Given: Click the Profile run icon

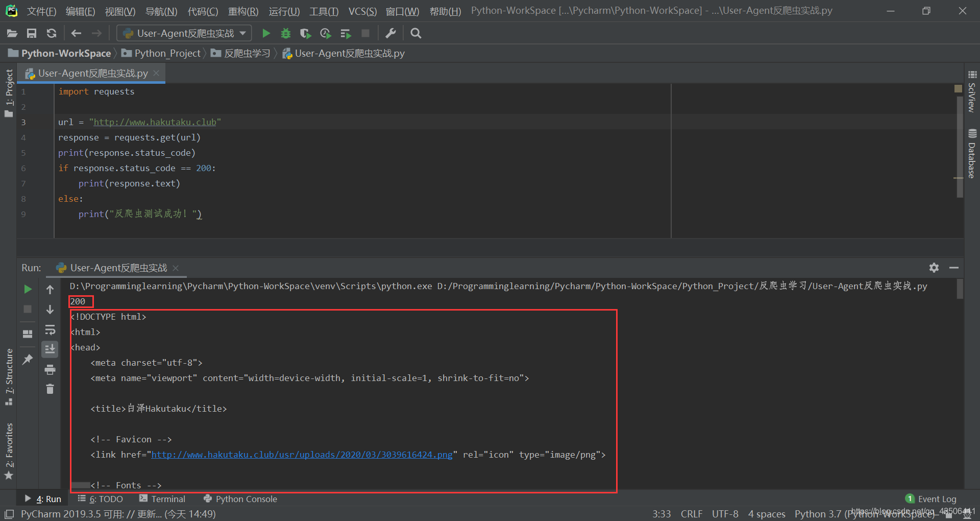Looking at the screenshot, I should [325, 33].
